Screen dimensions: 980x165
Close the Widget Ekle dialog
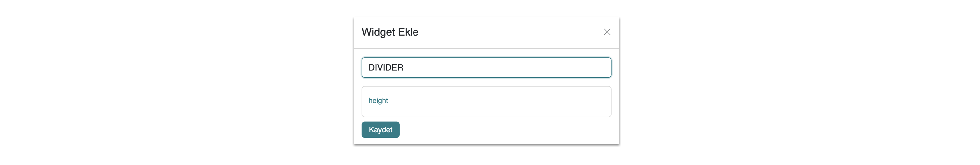point(607,32)
